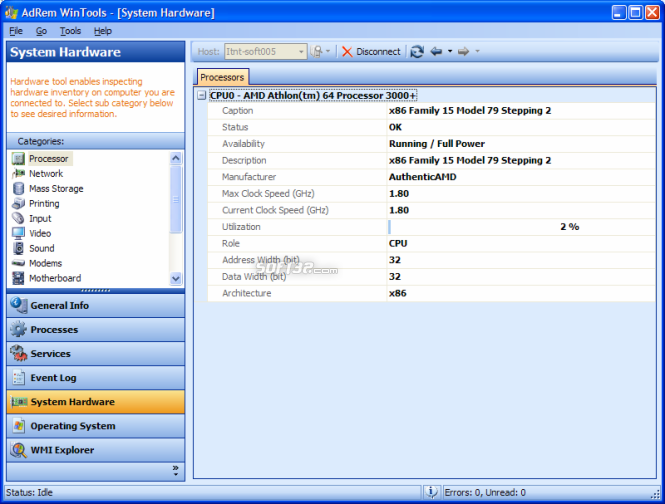Click categories scroll down arrow
The image size is (665, 504).
tap(176, 278)
